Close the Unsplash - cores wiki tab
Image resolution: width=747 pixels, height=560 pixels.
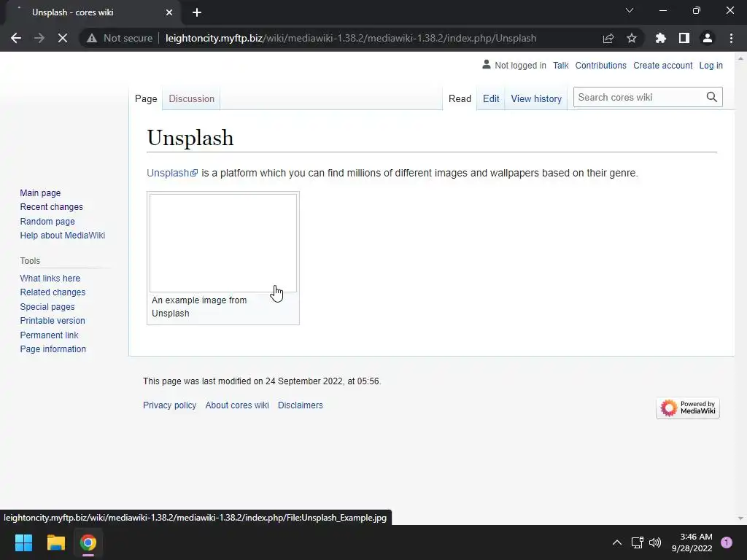coord(169,12)
